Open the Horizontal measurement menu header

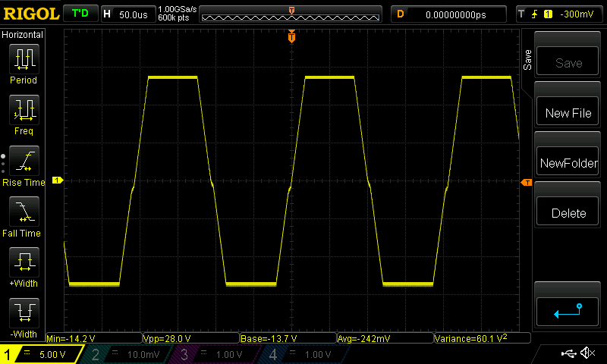coord(23,35)
